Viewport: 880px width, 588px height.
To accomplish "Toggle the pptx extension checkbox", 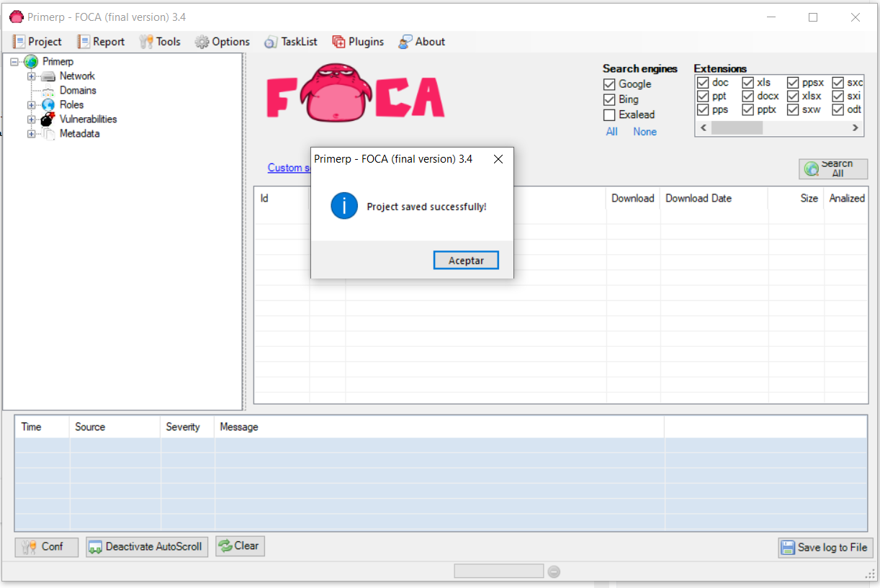I will point(748,109).
